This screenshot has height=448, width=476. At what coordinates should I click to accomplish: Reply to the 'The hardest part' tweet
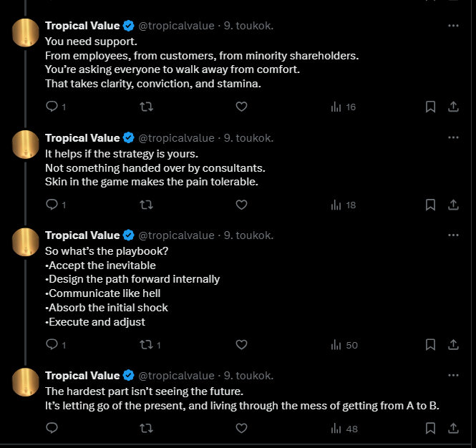52,429
